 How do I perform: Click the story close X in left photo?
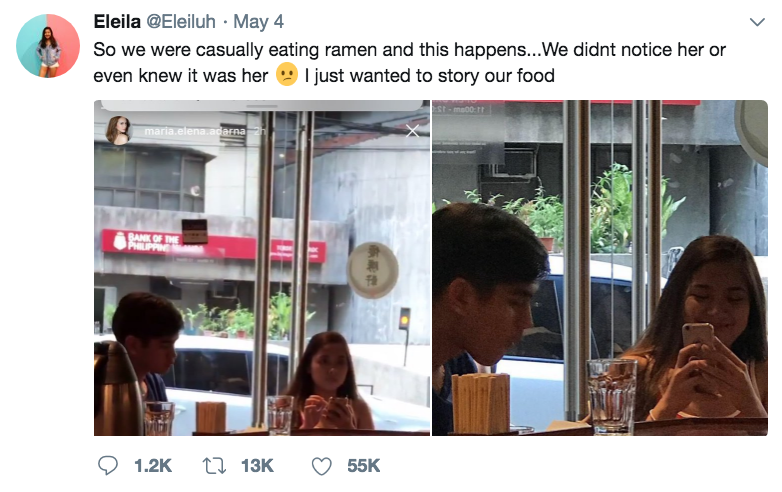point(413,131)
